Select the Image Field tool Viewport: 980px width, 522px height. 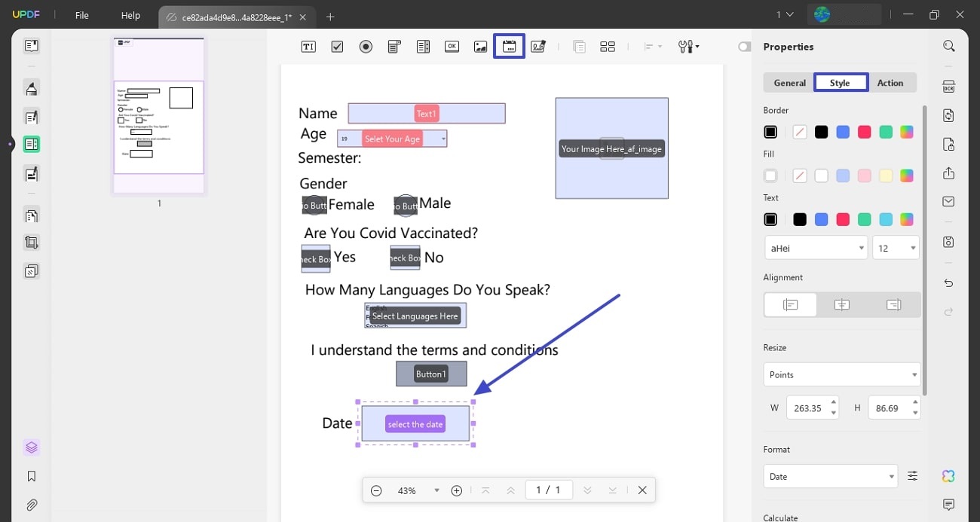(480, 46)
